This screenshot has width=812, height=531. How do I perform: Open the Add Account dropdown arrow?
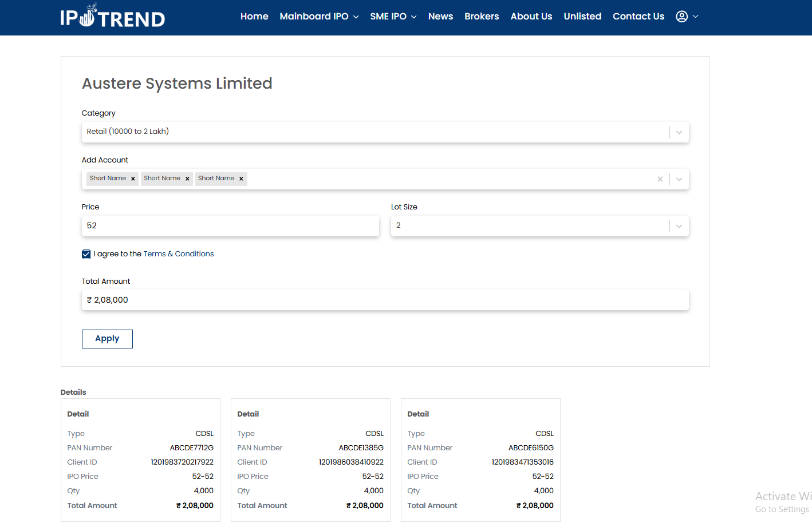(679, 179)
